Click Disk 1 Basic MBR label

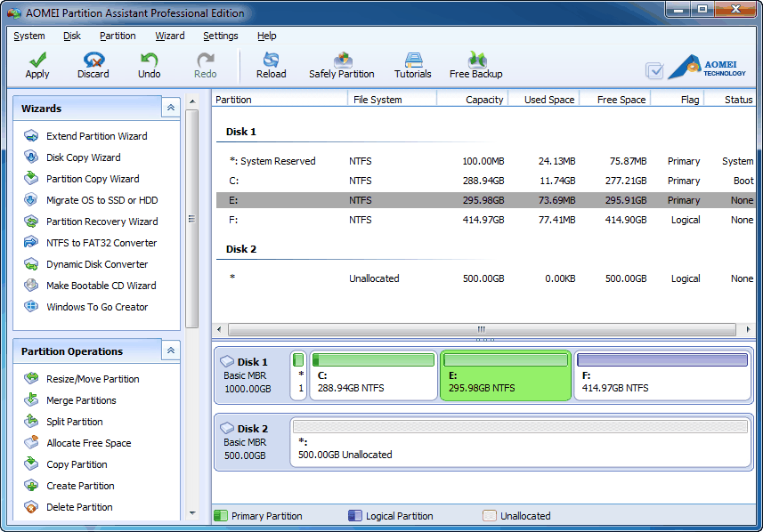point(247,375)
